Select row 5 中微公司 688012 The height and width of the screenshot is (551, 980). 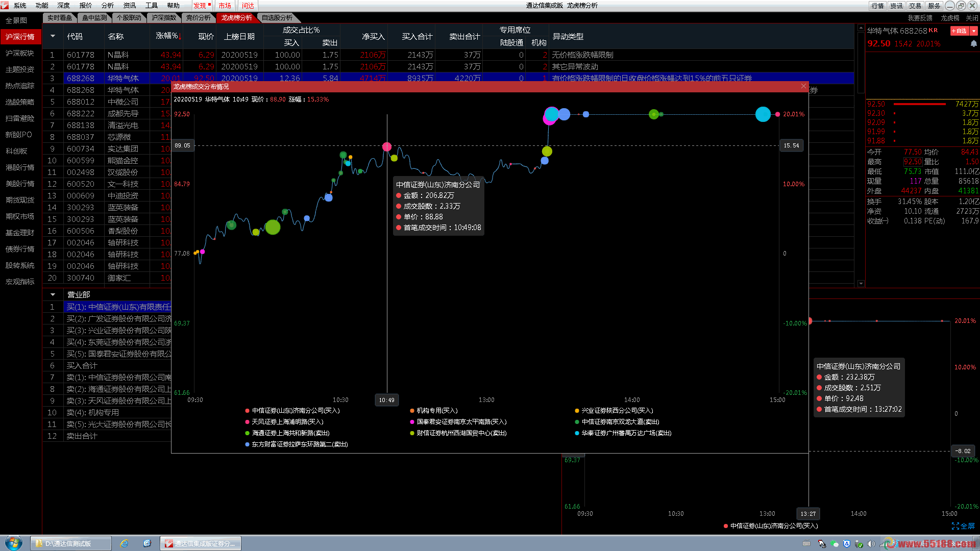pyautogui.click(x=107, y=102)
